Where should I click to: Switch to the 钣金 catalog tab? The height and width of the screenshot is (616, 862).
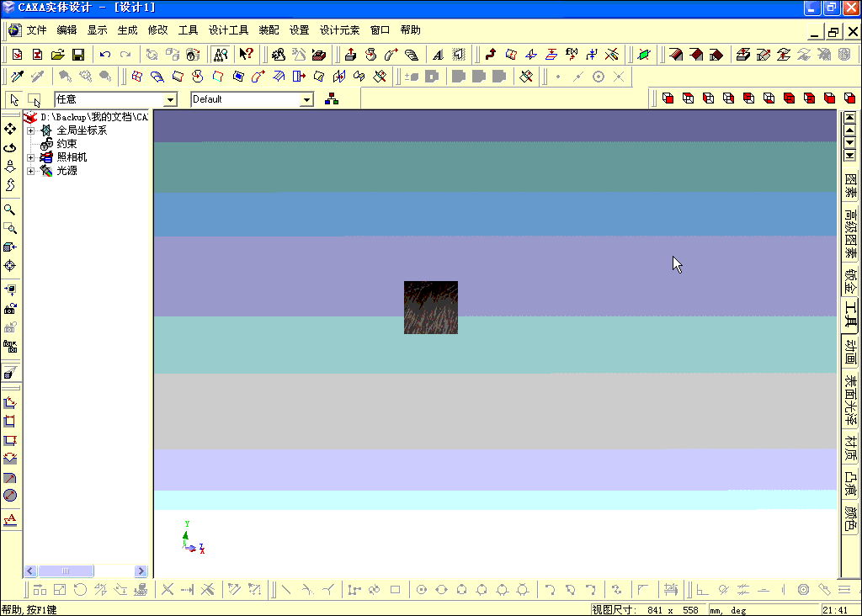click(850, 280)
